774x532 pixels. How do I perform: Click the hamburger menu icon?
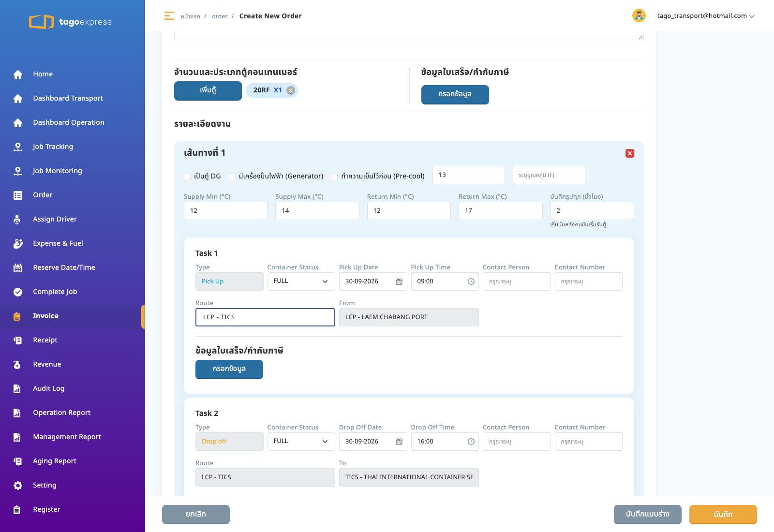[x=169, y=16]
